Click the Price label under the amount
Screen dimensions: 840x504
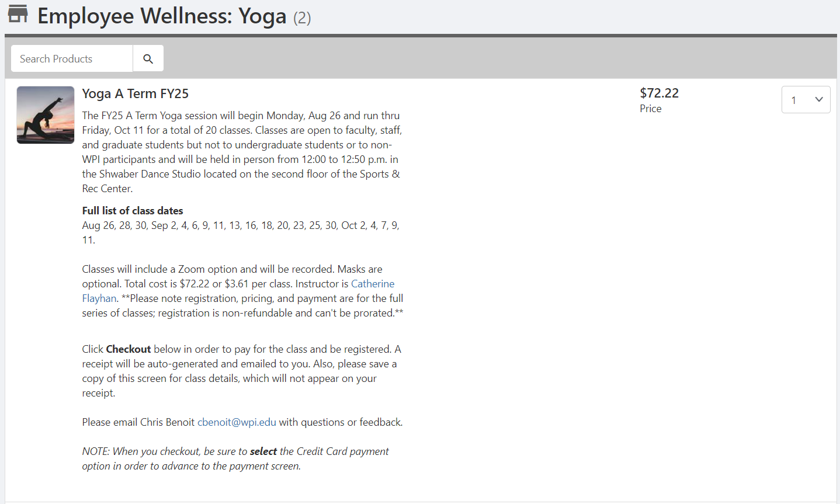650,109
